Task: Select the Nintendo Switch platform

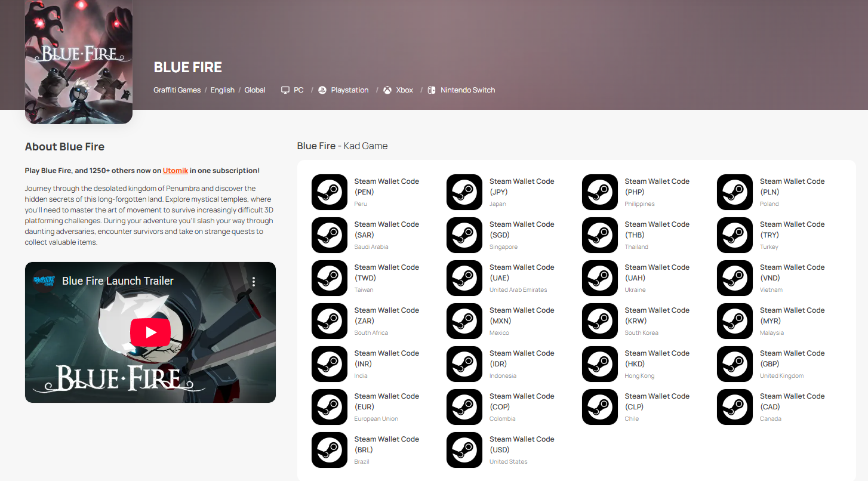Action: 467,90
